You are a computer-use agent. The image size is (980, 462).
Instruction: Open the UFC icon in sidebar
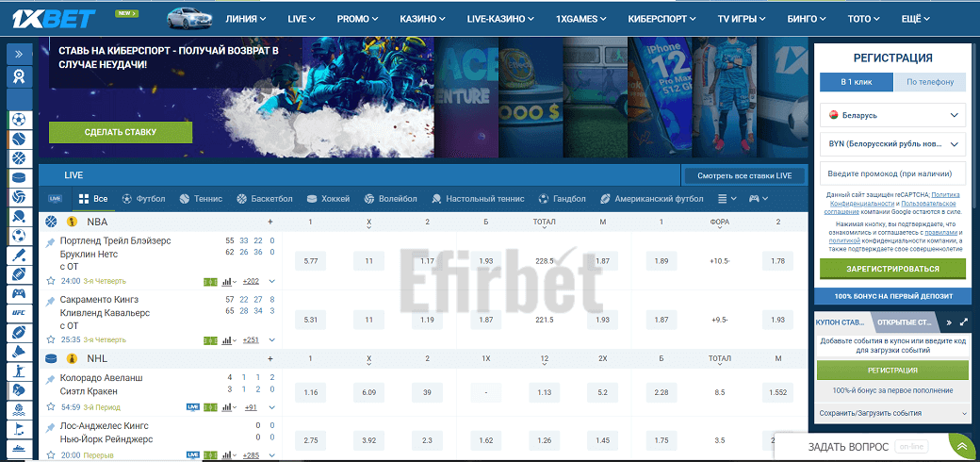click(19, 313)
